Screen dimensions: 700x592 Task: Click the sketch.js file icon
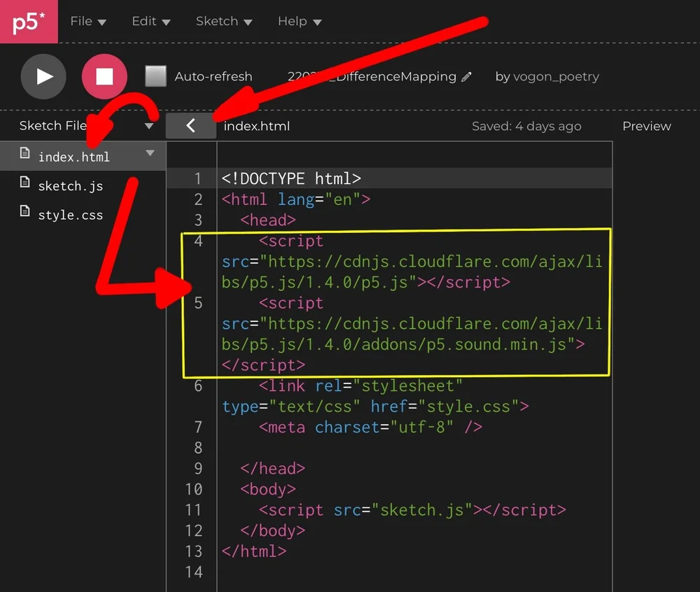pyautogui.click(x=25, y=182)
